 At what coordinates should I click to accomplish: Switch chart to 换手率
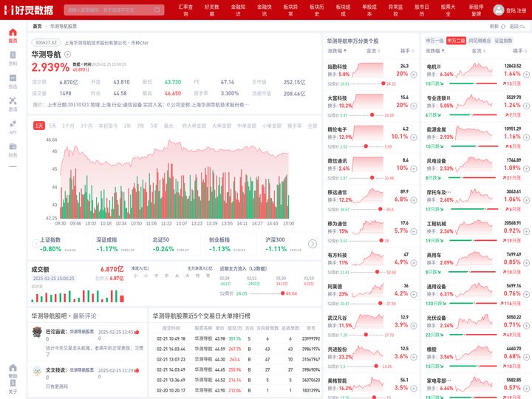[x=295, y=126]
